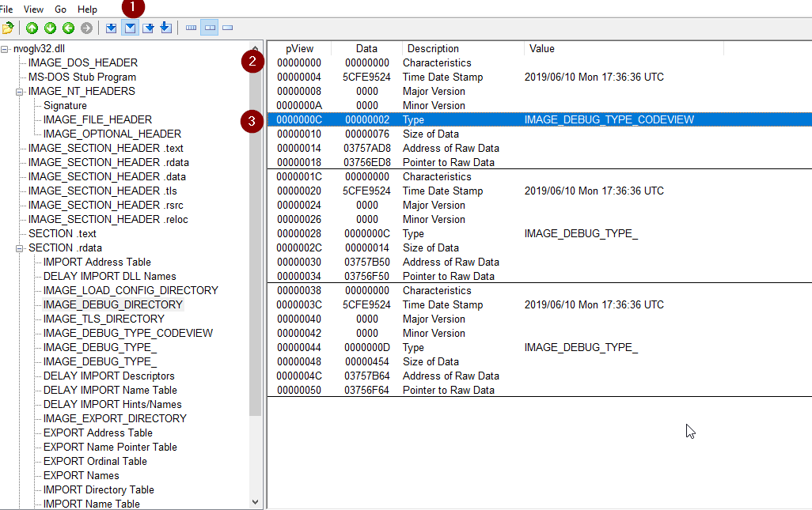
Task: Click the last blue down-arrow toolbar icon
Action: pyautogui.click(x=165, y=27)
